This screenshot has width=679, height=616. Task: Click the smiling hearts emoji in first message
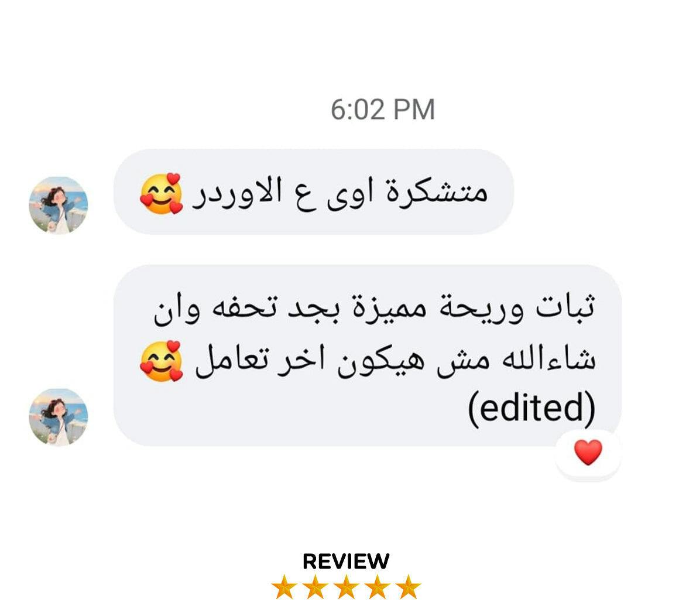tap(161, 194)
